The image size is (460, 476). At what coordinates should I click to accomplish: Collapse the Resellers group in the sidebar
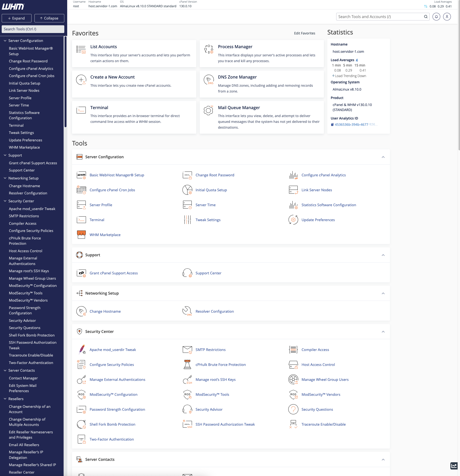click(5, 399)
